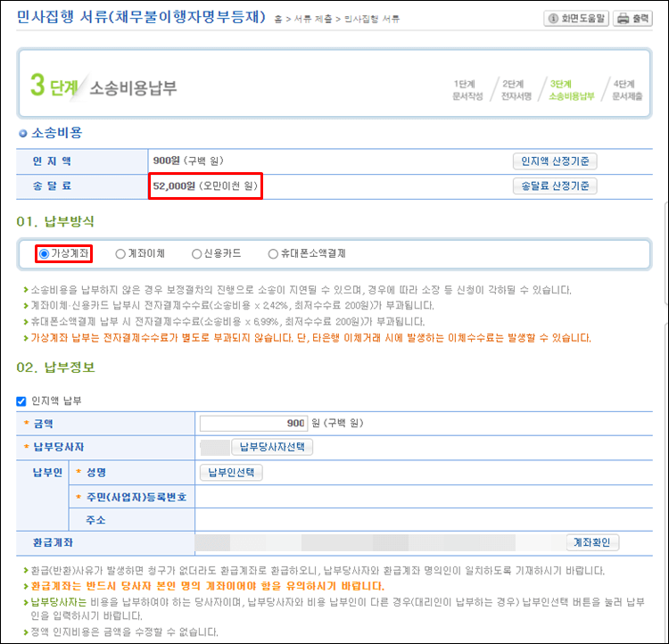Click the 3단계 소송비용납부 step

[571, 90]
